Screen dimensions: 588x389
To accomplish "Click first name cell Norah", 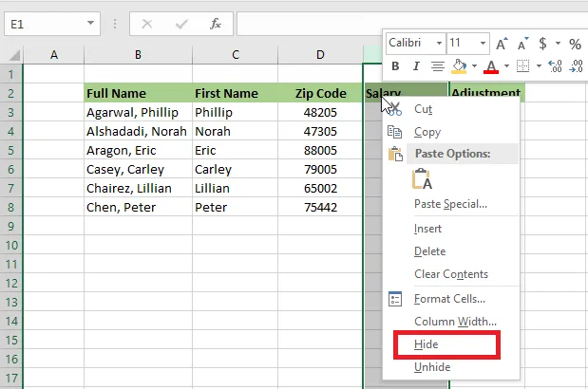I will 236,132.
